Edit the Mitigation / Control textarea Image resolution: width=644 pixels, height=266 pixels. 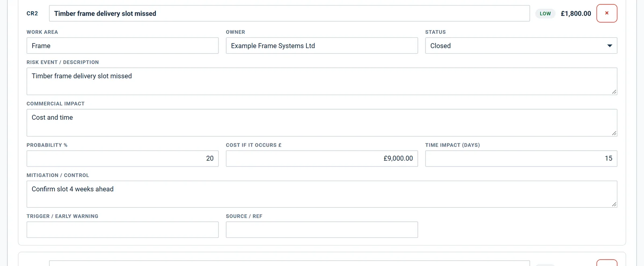click(x=322, y=194)
